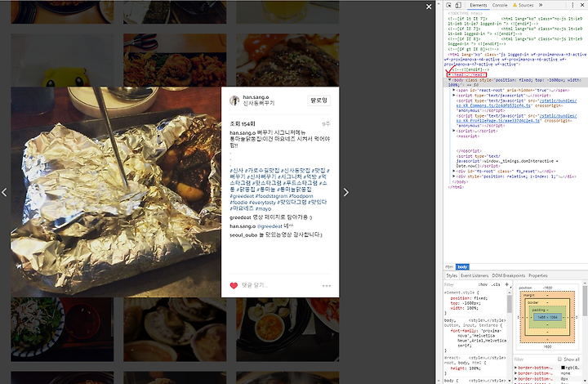Viewport: 588px width, 384px height.
Task: Open han.sang.o username link in header
Action: pos(256,97)
